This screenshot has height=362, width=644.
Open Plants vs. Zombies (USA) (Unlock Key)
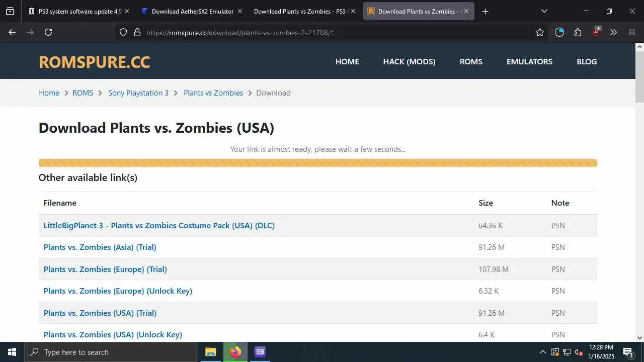[113, 334]
